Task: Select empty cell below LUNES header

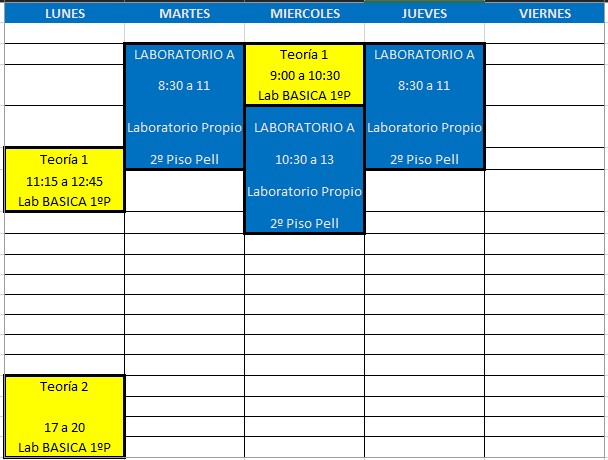Action: coord(65,33)
